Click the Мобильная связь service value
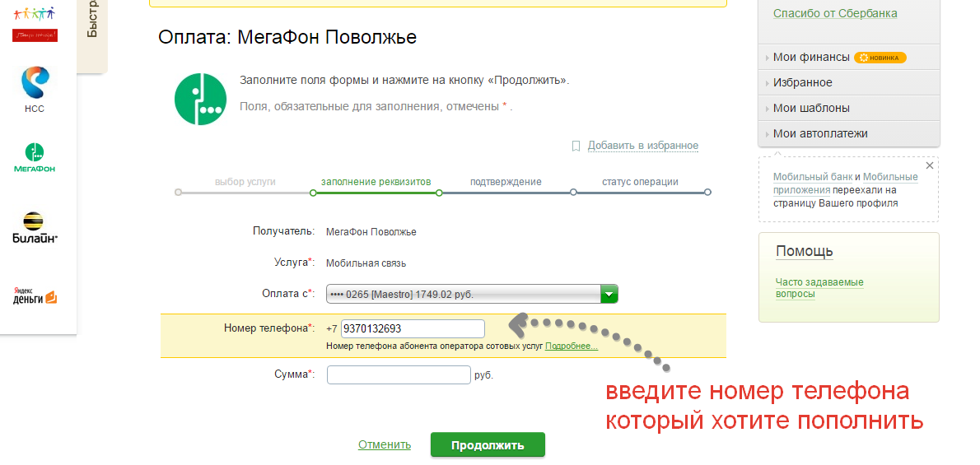980x465 pixels. coord(366,263)
